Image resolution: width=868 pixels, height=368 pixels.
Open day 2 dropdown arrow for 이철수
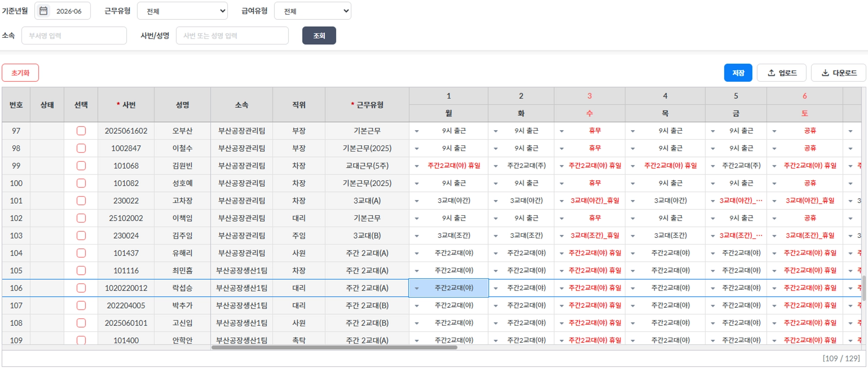496,149
